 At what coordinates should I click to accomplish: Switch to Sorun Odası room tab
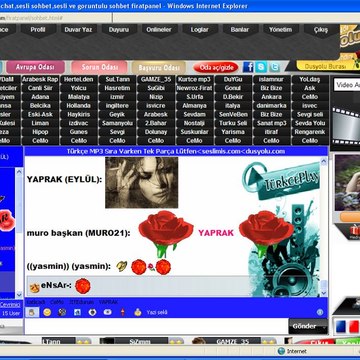coord(99,67)
